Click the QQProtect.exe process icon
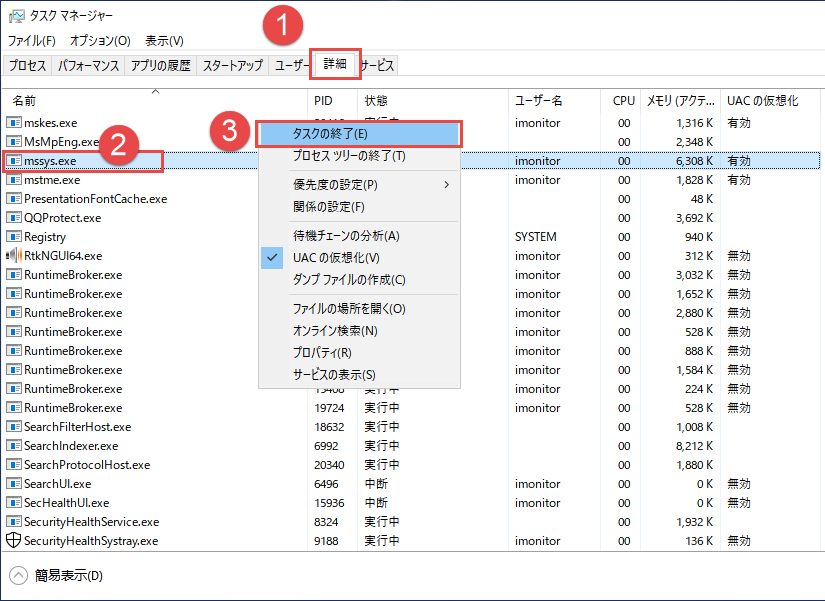 click(x=14, y=218)
